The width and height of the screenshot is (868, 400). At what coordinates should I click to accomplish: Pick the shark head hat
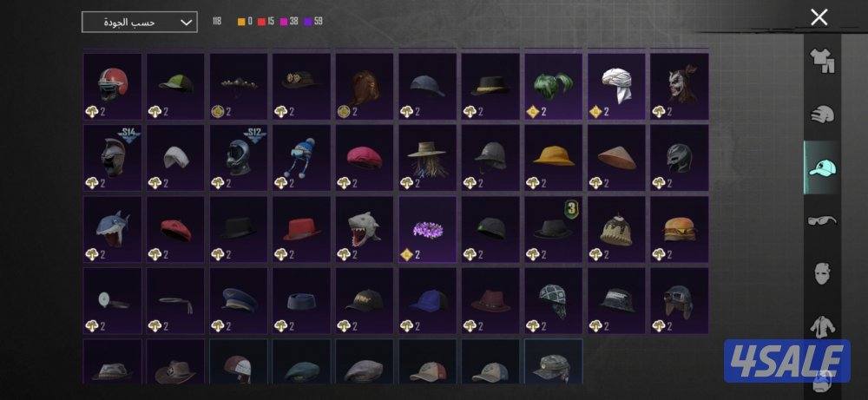coord(112,229)
